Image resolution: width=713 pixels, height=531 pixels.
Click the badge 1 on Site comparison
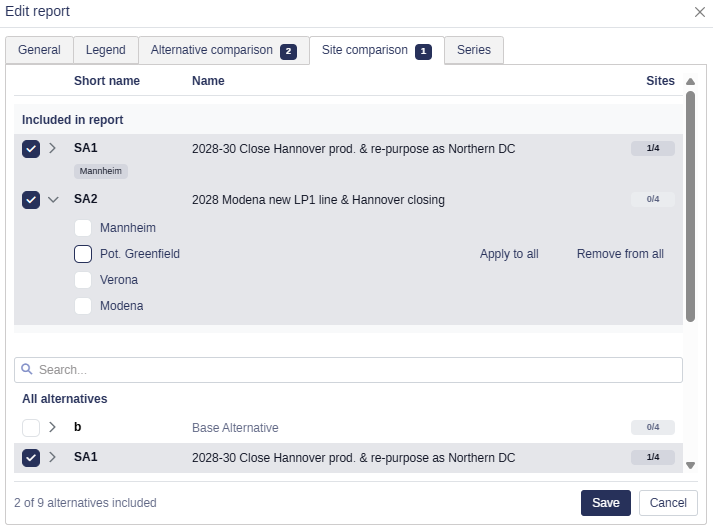(x=423, y=51)
